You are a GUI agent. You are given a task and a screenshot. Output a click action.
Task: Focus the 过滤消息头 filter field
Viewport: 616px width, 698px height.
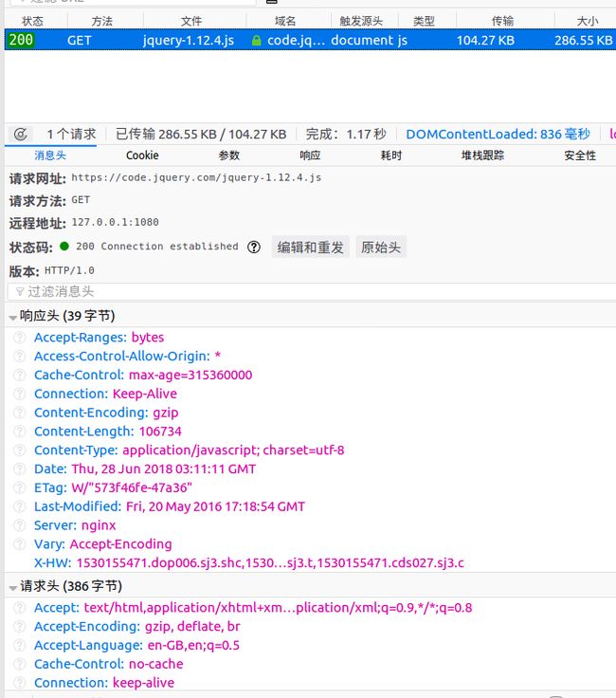(x=312, y=292)
